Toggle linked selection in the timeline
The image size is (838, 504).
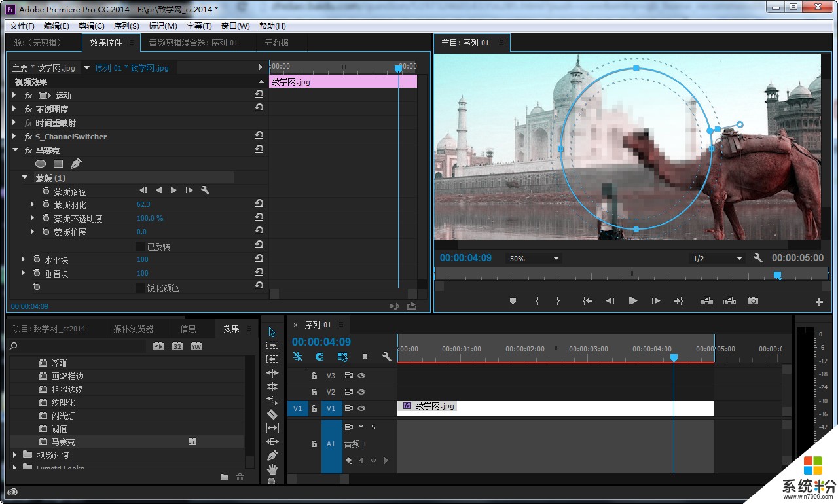pyautogui.click(x=342, y=357)
